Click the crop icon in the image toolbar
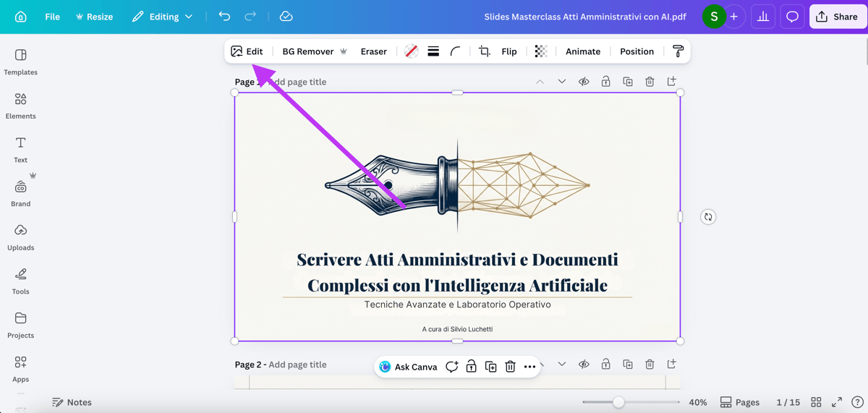This screenshot has width=868, height=413. tap(485, 51)
